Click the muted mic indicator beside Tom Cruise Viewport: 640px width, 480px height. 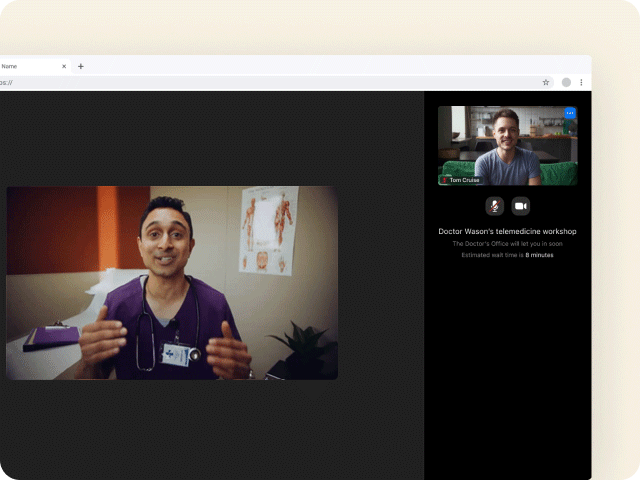point(444,180)
